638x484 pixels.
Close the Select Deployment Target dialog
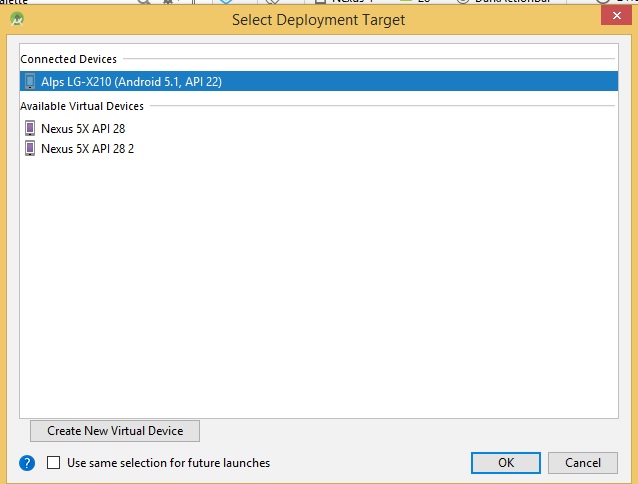[616, 15]
